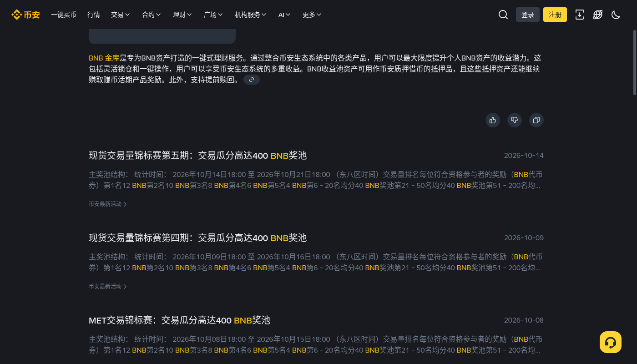This screenshot has height=364, width=637.
Task: Expand the 理财 dropdown menu
Action: click(x=182, y=15)
